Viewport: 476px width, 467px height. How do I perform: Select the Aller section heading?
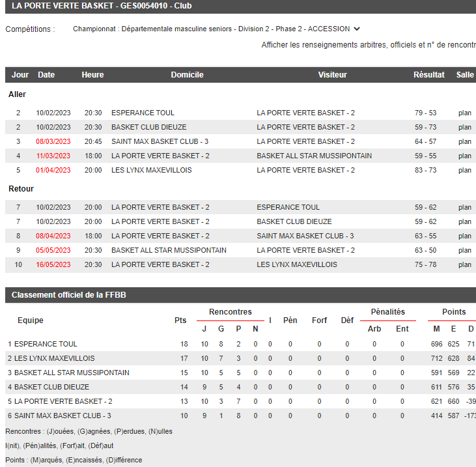[17, 94]
